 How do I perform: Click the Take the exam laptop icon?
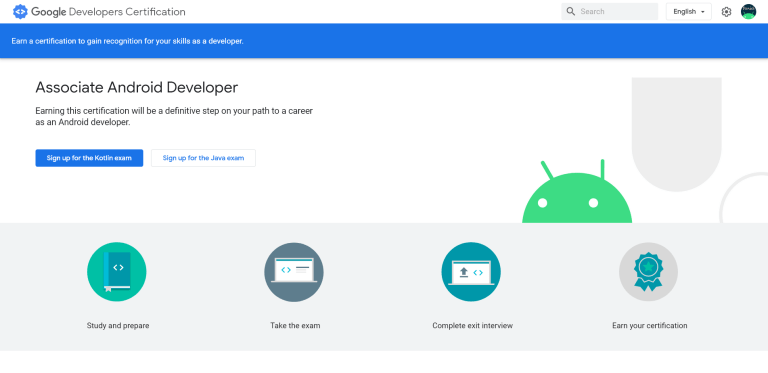[294, 272]
